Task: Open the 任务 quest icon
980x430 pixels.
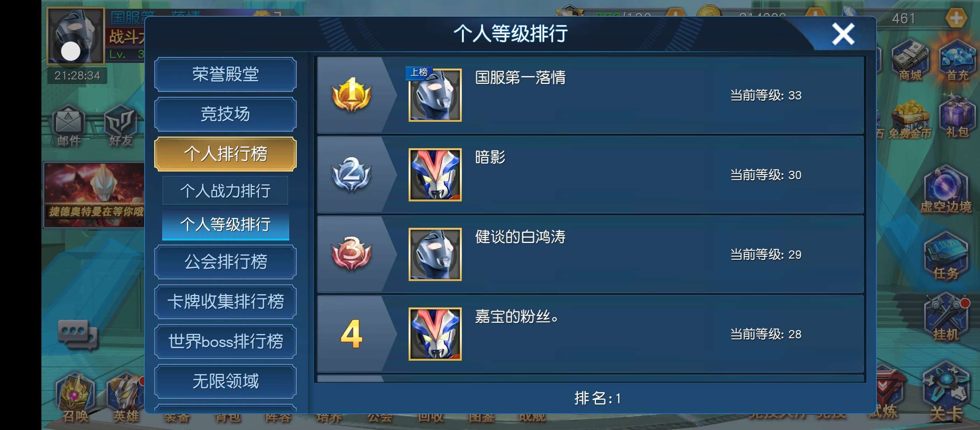Action: (946, 258)
